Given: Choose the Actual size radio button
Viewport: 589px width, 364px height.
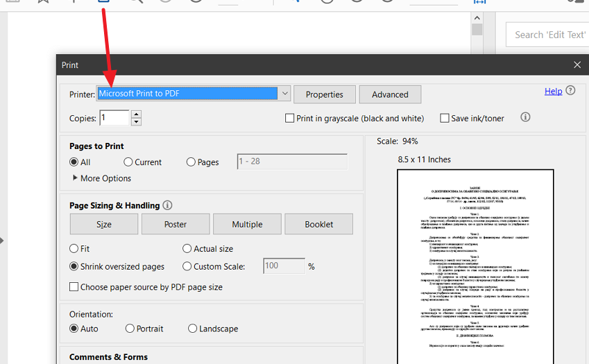Looking at the screenshot, I should [x=187, y=249].
